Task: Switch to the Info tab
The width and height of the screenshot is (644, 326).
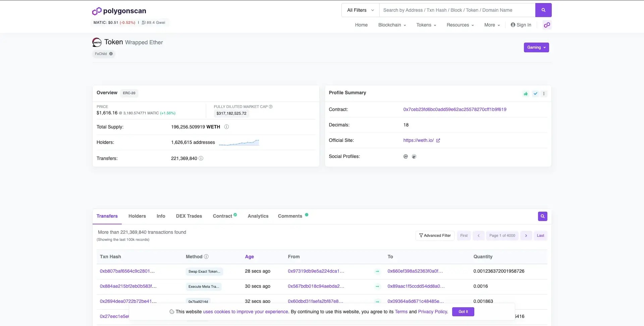Action: [x=161, y=216]
